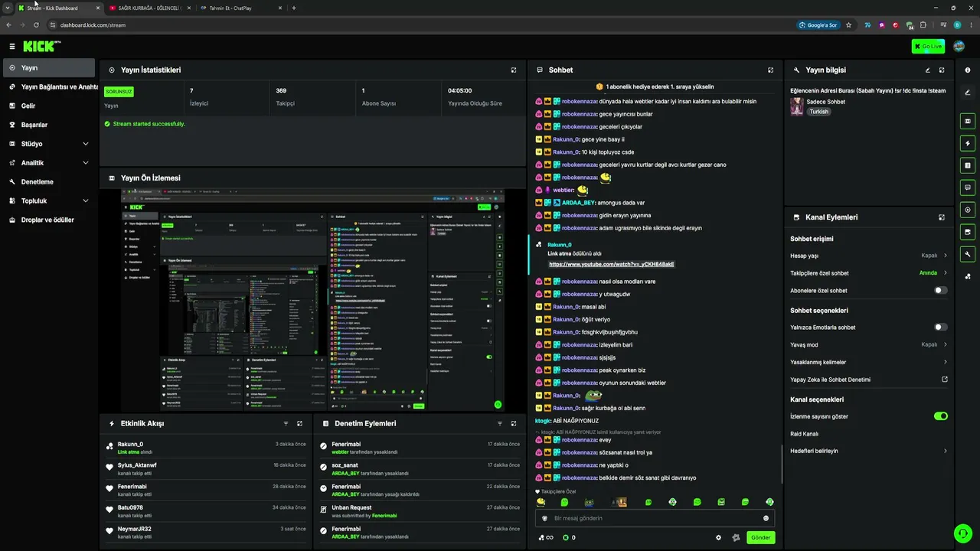Screen dimensions: 980x551
Task: Open Hedeflerinizi belirleyin
Action: (x=869, y=451)
